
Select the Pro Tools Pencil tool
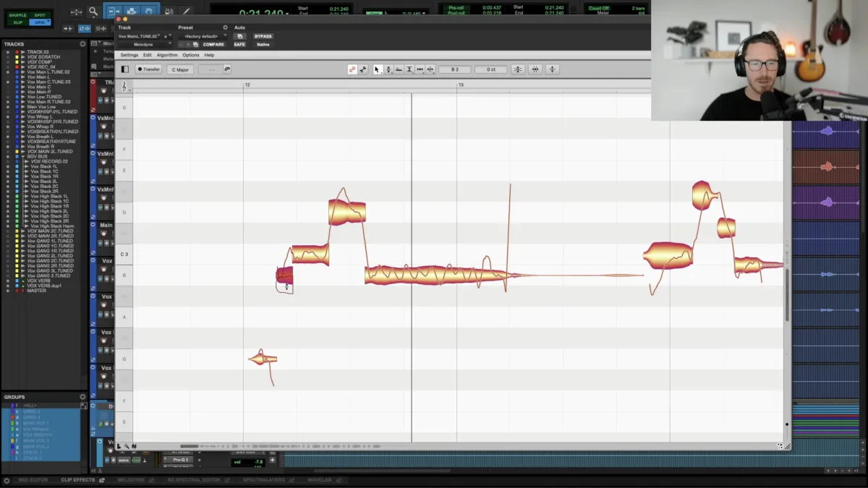186,11
